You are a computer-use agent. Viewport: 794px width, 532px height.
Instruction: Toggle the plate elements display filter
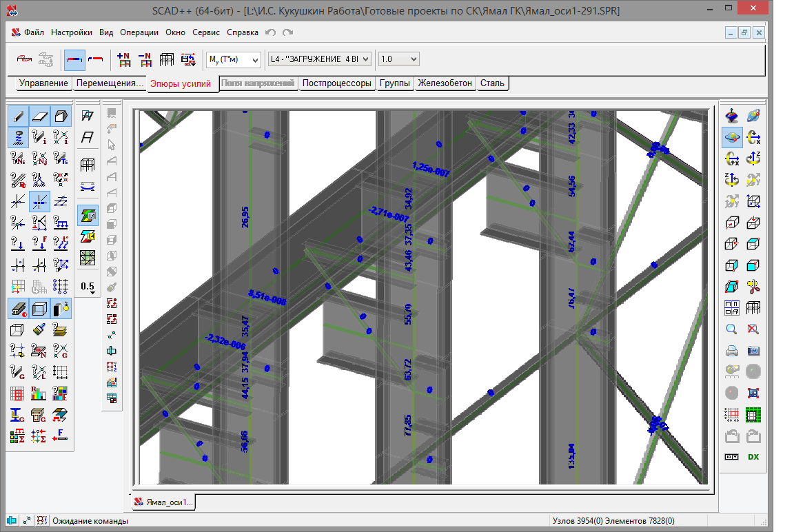point(39,116)
